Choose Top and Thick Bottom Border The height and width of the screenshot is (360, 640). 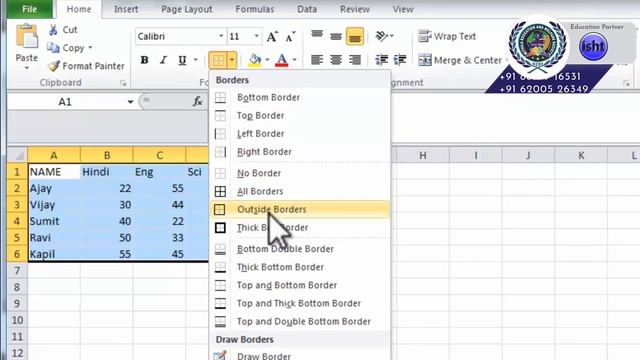click(x=300, y=303)
